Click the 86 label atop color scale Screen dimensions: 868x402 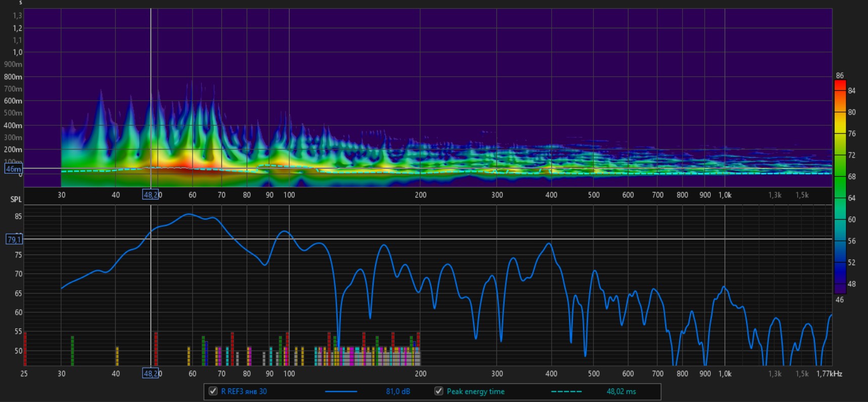coord(840,75)
